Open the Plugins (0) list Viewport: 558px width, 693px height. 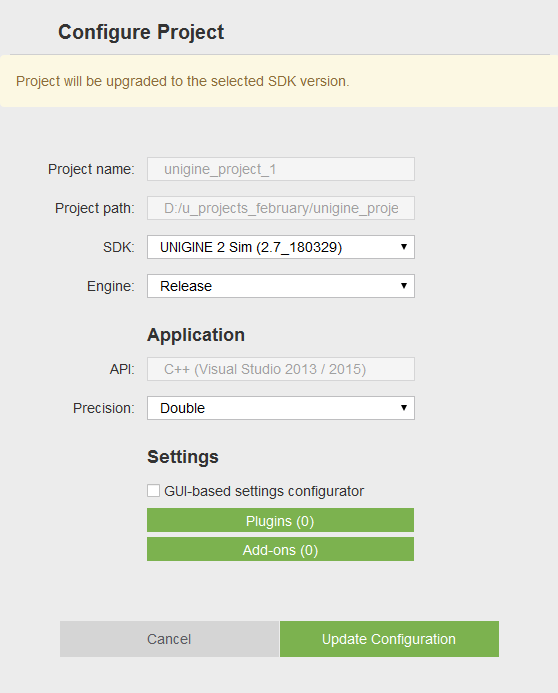[x=281, y=520]
